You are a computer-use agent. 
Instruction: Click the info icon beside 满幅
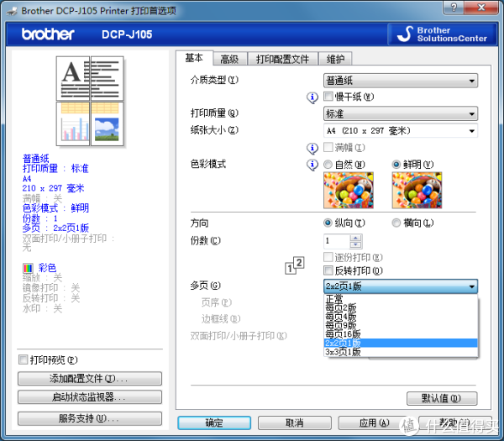point(312,148)
